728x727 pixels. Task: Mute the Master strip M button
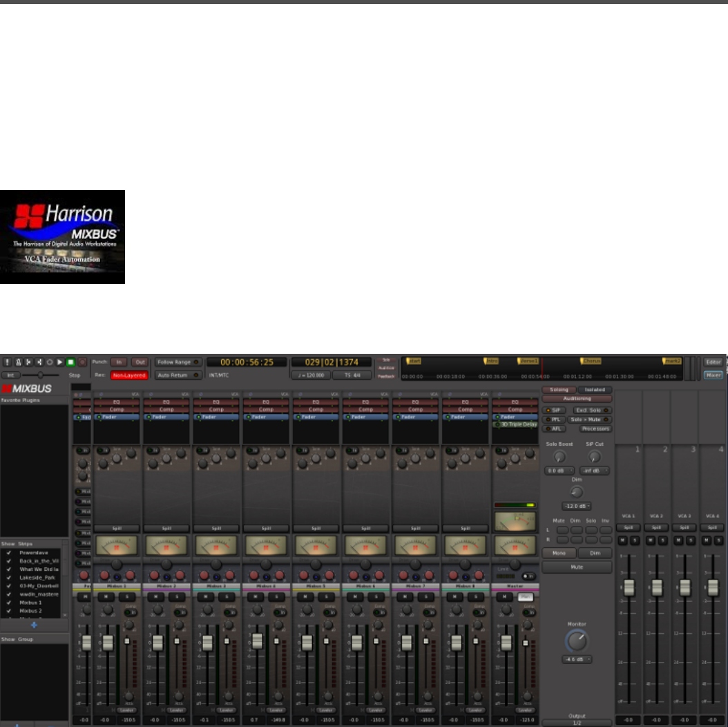coord(505,596)
